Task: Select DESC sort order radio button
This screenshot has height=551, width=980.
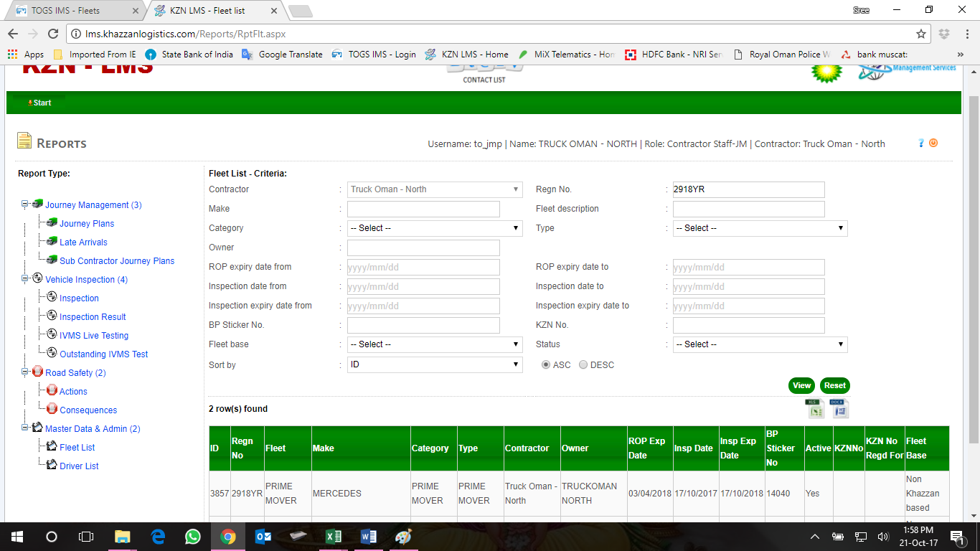Action: click(x=583, y=365)
